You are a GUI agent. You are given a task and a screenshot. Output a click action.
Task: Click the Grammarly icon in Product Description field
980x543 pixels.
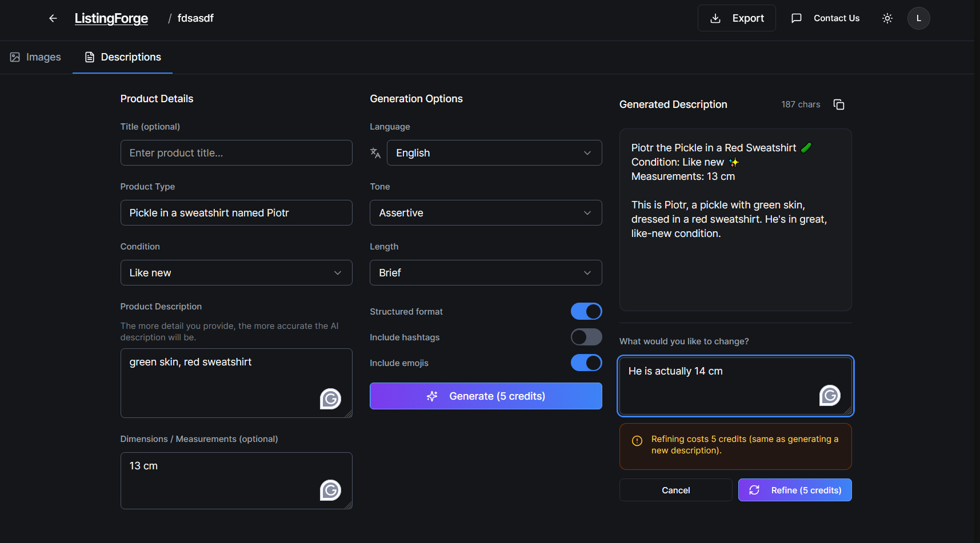click(330, 399)
